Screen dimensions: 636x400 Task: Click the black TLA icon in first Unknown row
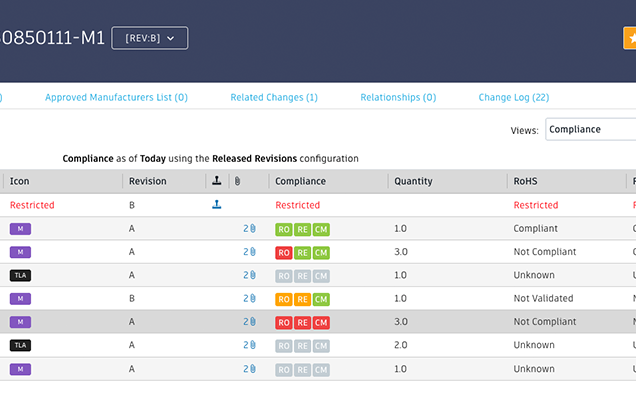pyautogui.click(x=21, y=275)
